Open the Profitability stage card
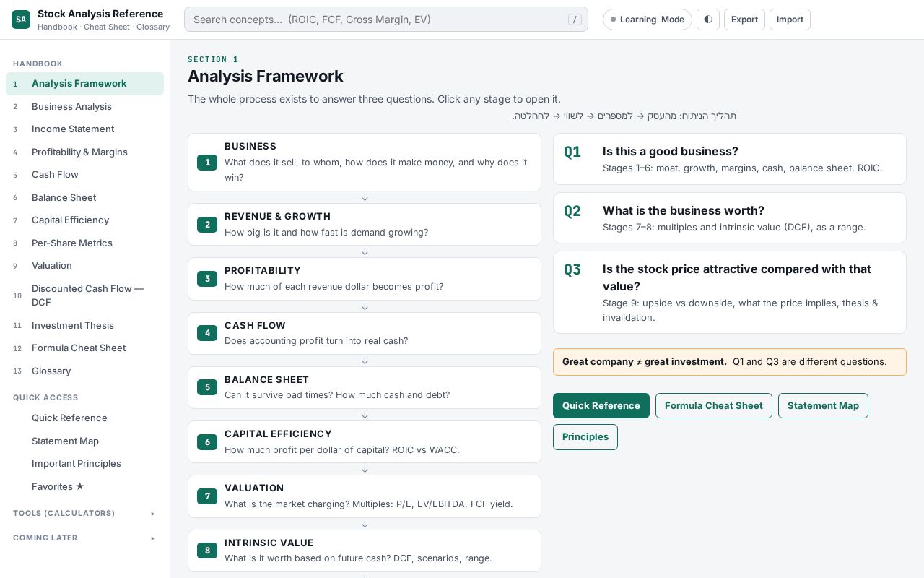The image size is (924, 578). (365, 279)
